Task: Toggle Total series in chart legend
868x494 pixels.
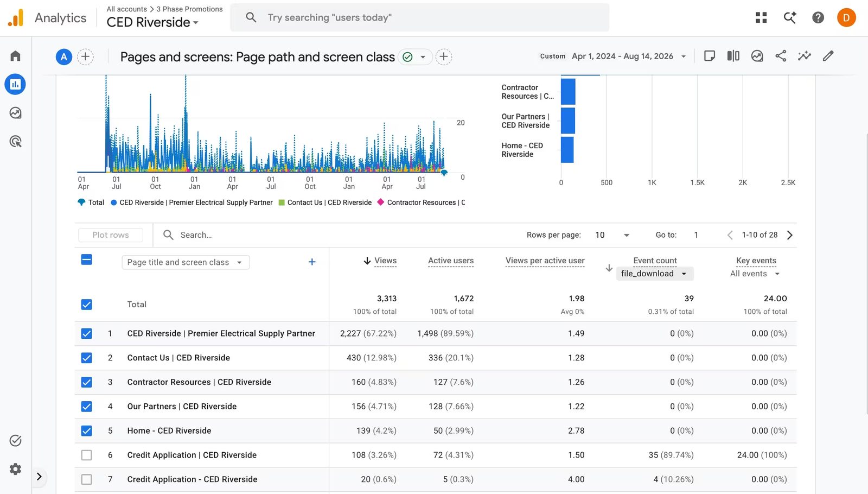Action: [91, 202]
